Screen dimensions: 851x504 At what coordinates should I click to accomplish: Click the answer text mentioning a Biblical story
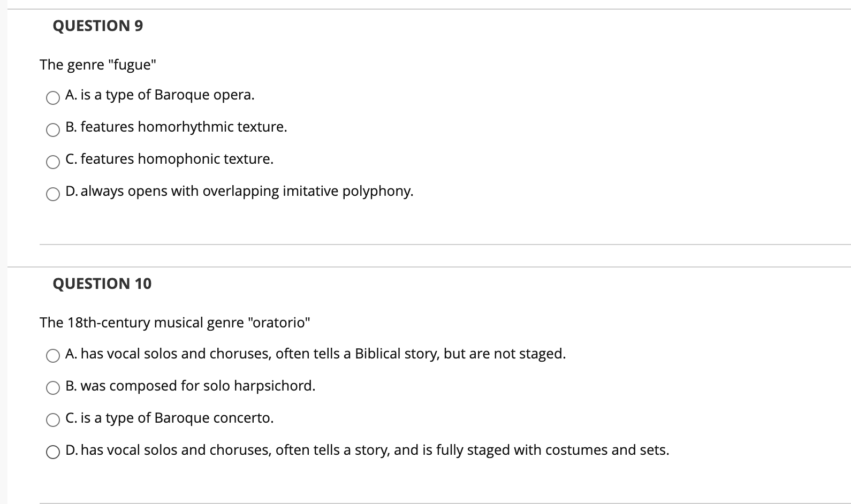pos(323,354)
